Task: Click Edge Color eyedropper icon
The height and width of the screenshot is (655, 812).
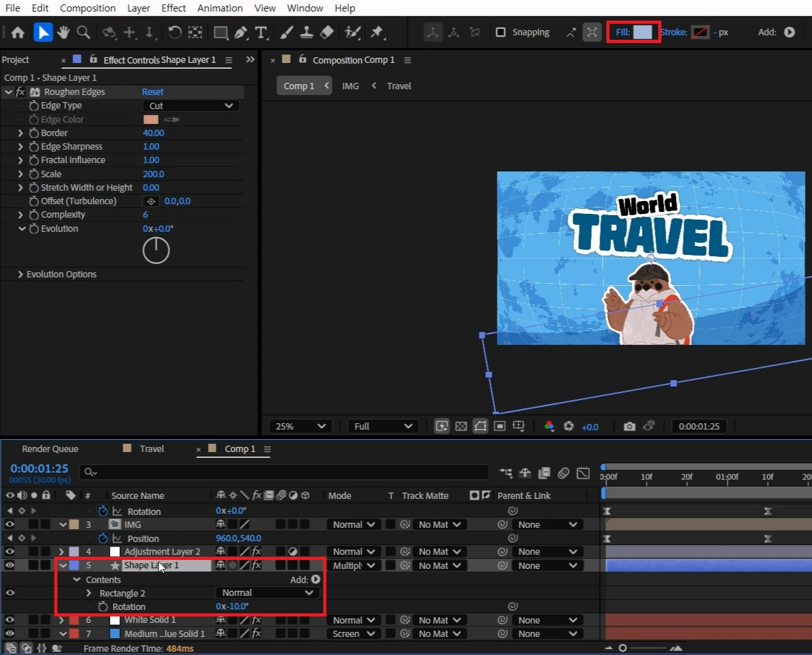Action: pos(171,119)
